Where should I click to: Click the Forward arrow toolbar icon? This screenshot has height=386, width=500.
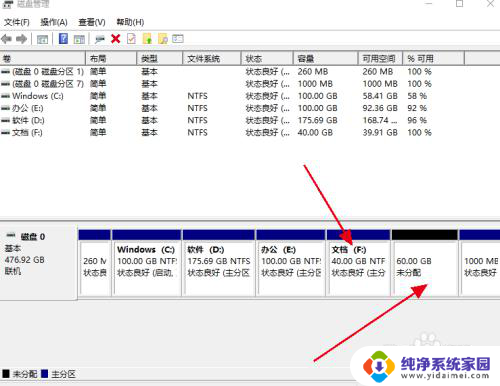(21, 39)
